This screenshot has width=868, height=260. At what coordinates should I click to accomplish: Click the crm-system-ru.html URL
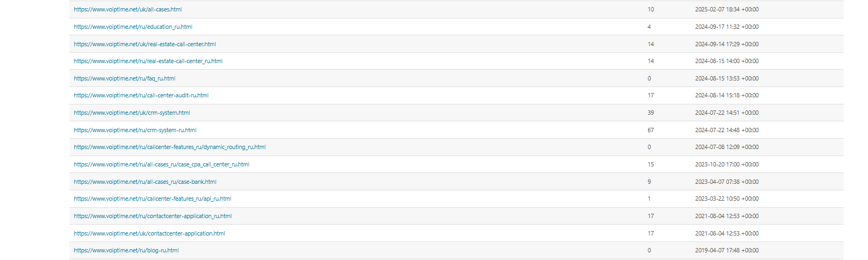pyautogui.click(x=135, y=130)
